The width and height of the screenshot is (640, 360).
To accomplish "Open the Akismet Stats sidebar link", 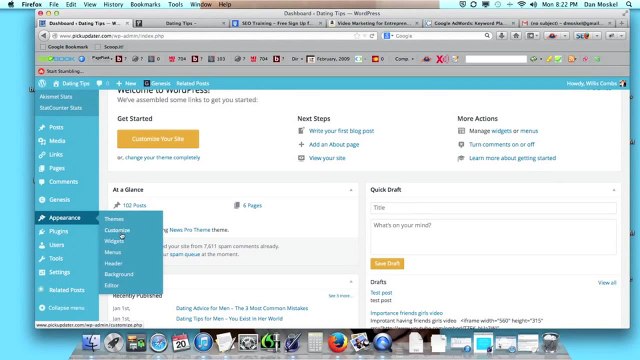I will point(56,97).
